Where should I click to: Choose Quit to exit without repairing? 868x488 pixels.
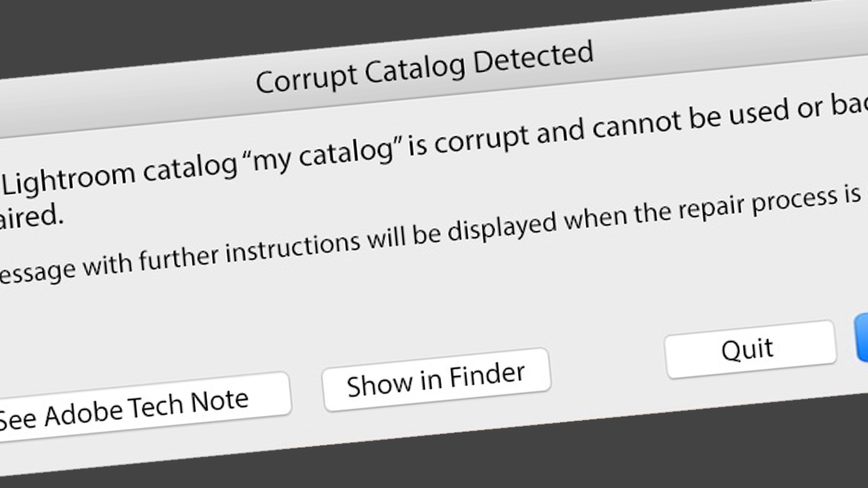point(749,348)
